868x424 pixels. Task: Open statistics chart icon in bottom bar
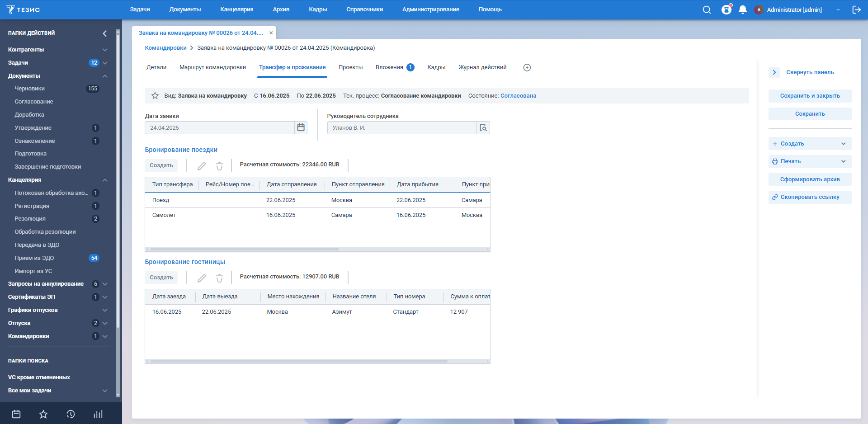pos(98,414)
